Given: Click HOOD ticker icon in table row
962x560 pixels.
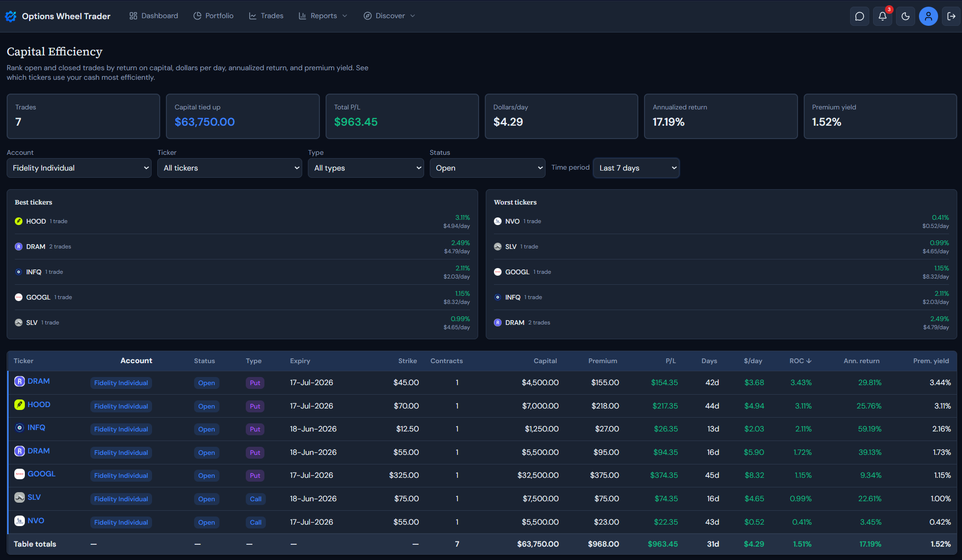Looking at the screenshot, I should click(20, 405).
